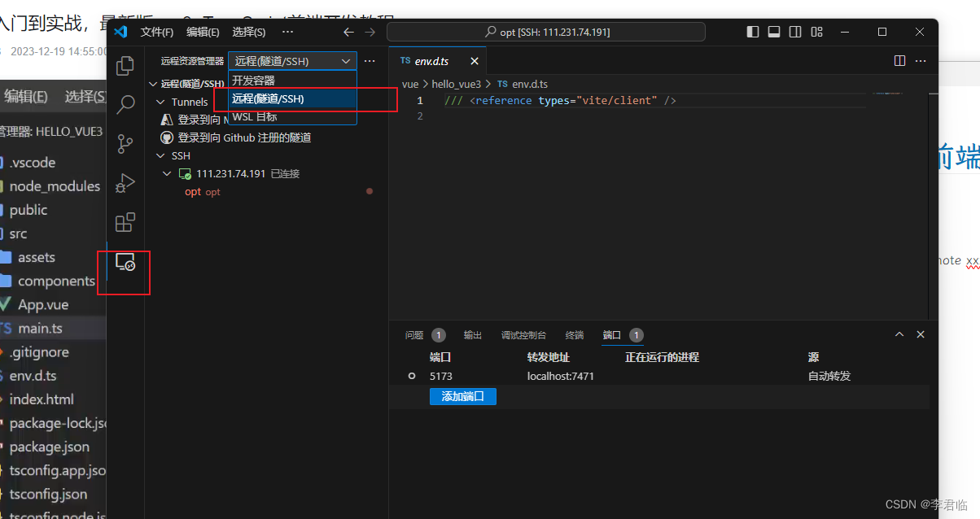The image size is (980, 519).
Task: Maximize the bottom panel with chevron
Action: tap(899, 334)
